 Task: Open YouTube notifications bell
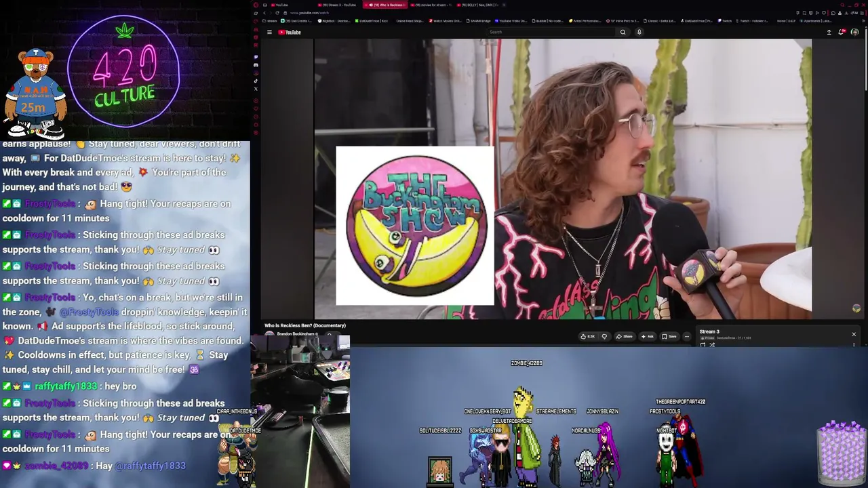[842, 32]
